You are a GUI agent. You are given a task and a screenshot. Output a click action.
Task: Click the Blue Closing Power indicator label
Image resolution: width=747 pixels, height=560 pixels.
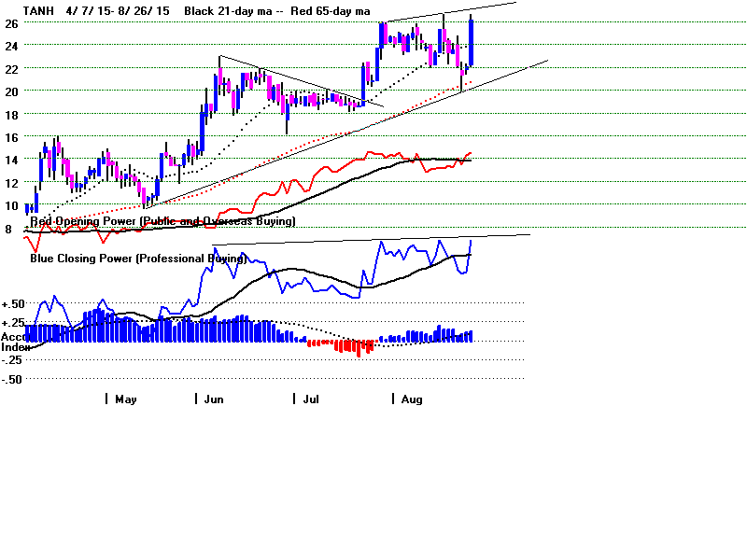(x=137, y=257)
